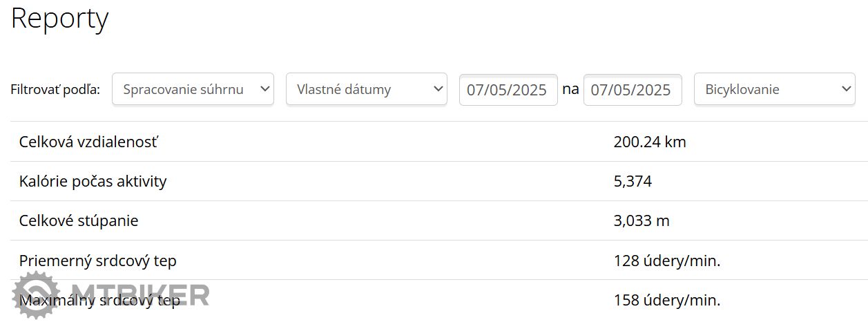Select the Celková vzdialenosť row label
868x329 pixels.
(x=88, y=142)
